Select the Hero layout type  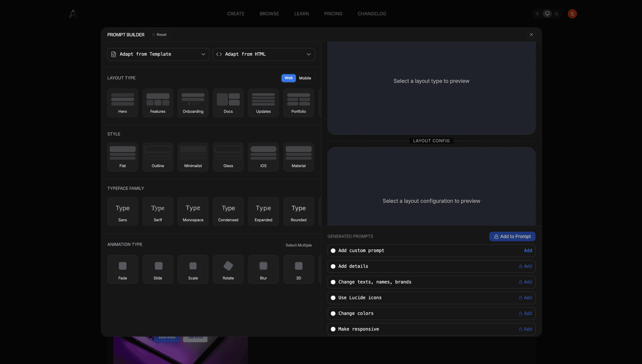122,103
